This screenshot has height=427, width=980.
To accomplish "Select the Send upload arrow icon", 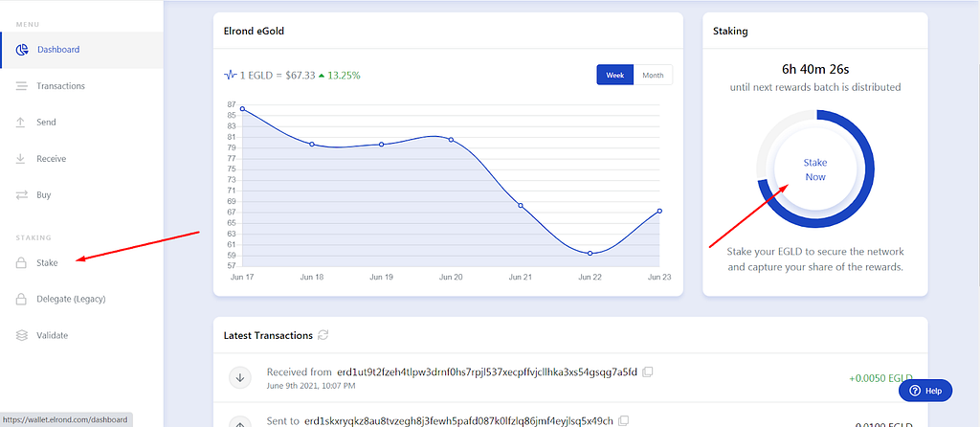I will [21, 122].
